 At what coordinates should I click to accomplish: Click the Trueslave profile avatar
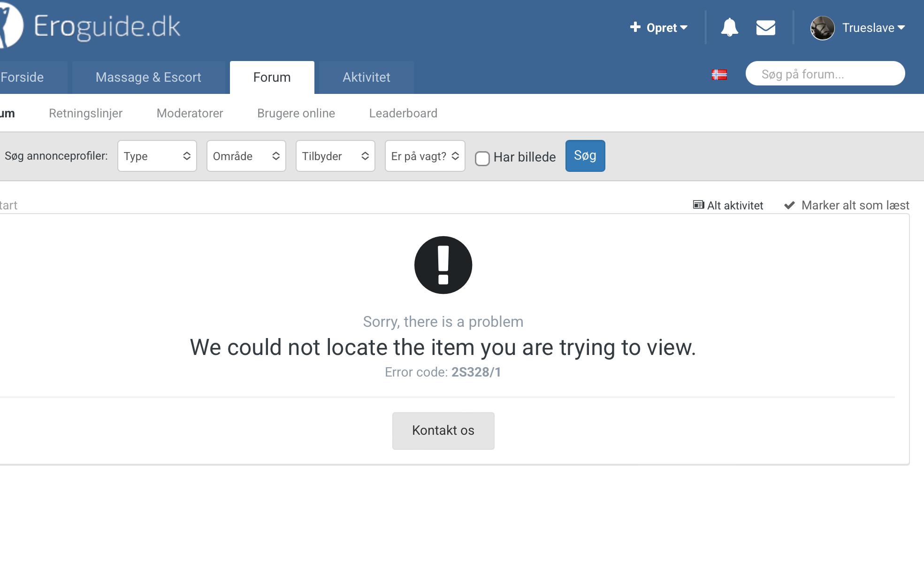[822, 28]
